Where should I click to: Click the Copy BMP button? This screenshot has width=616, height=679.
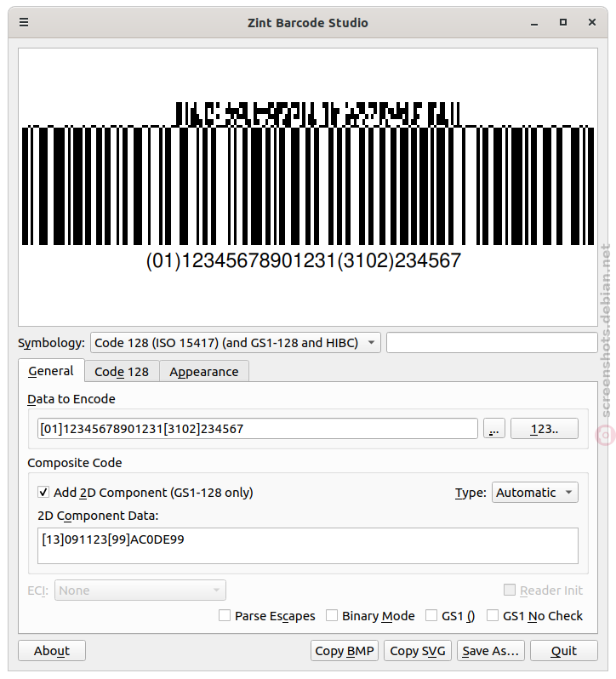point(345,650)
